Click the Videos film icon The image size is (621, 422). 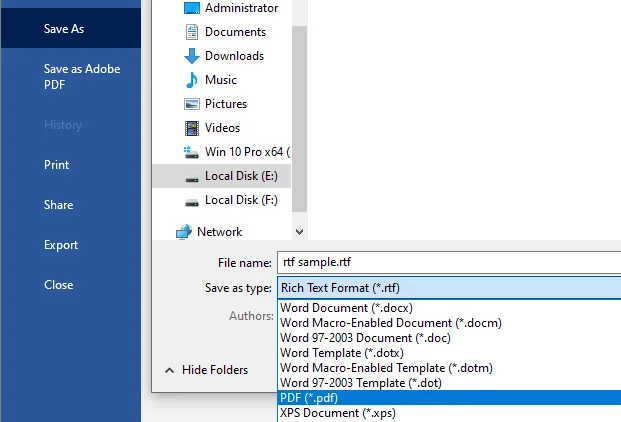tap(192, 128)
